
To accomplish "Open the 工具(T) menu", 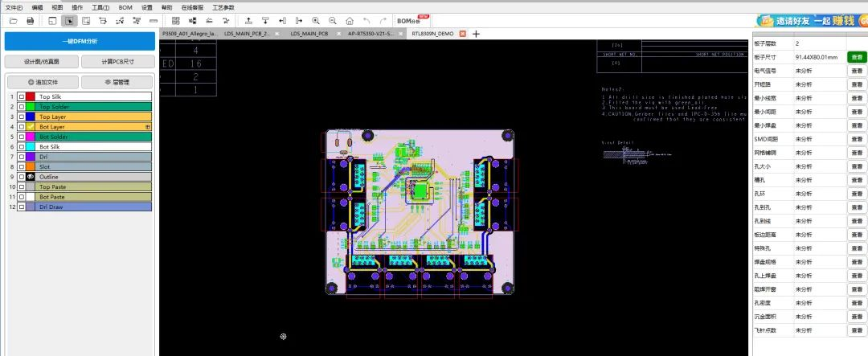I will click(100, 8).
